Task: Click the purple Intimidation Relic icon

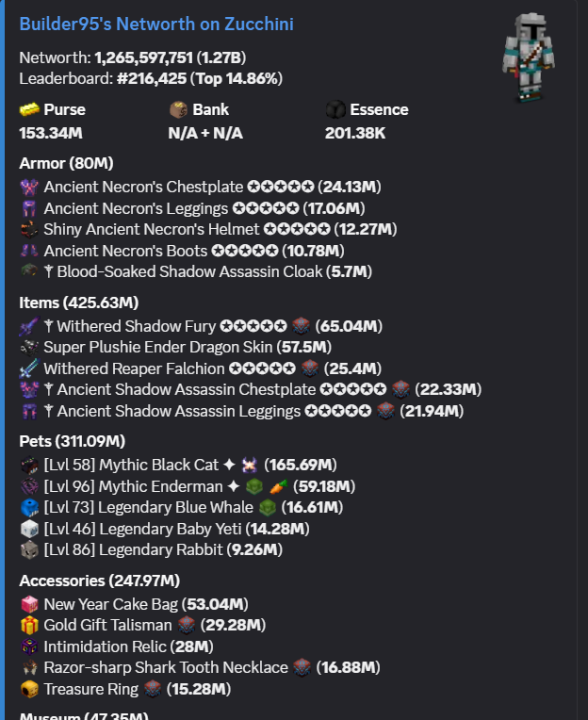Action: point(29,646)
